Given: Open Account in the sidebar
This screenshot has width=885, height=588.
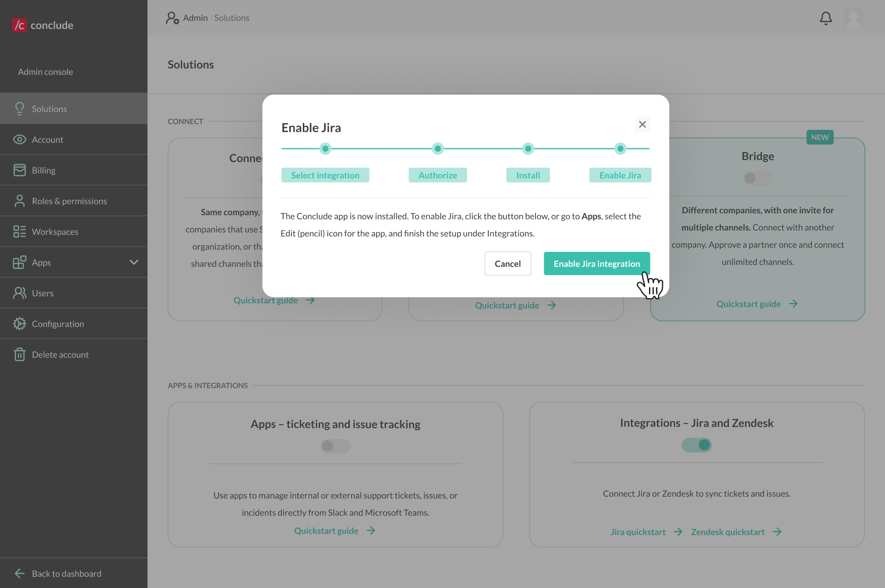Looking at the screenshot, I should pos(74,139).
